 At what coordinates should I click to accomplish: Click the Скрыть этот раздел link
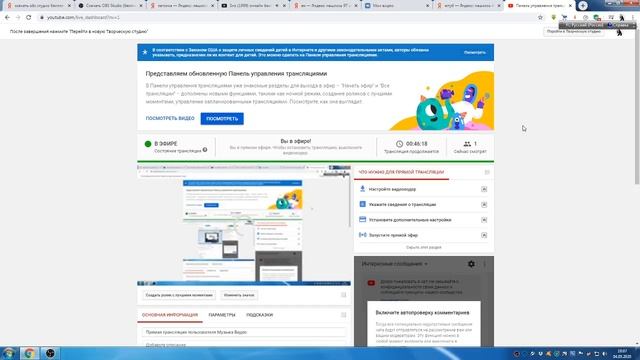424,247
